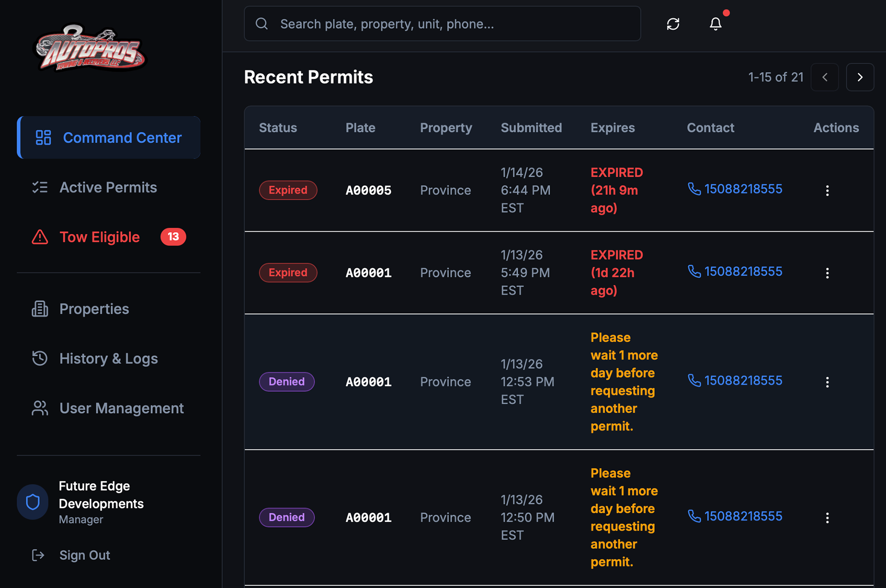Open actions menu for expired plate A00005
The image size is (886, 588).
[x=827, y=191]
